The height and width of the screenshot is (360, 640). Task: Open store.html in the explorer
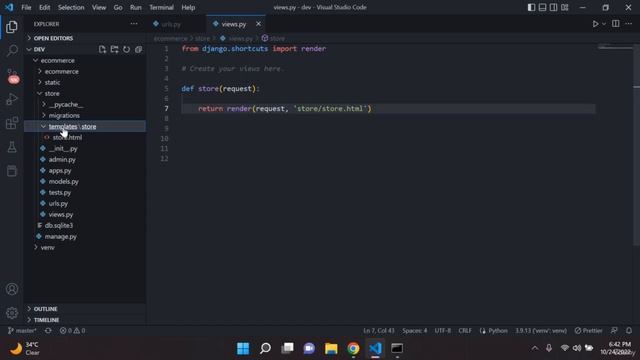coord(85,138)
